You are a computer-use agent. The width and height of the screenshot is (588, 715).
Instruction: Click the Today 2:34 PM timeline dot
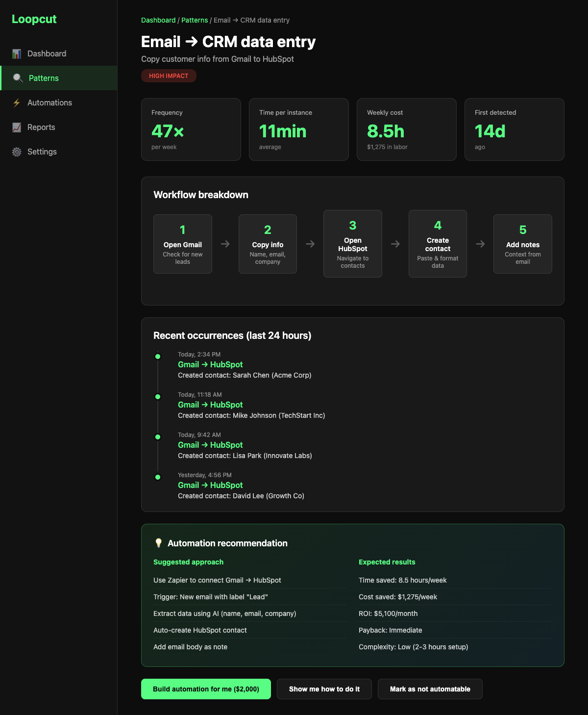[158, 357]
